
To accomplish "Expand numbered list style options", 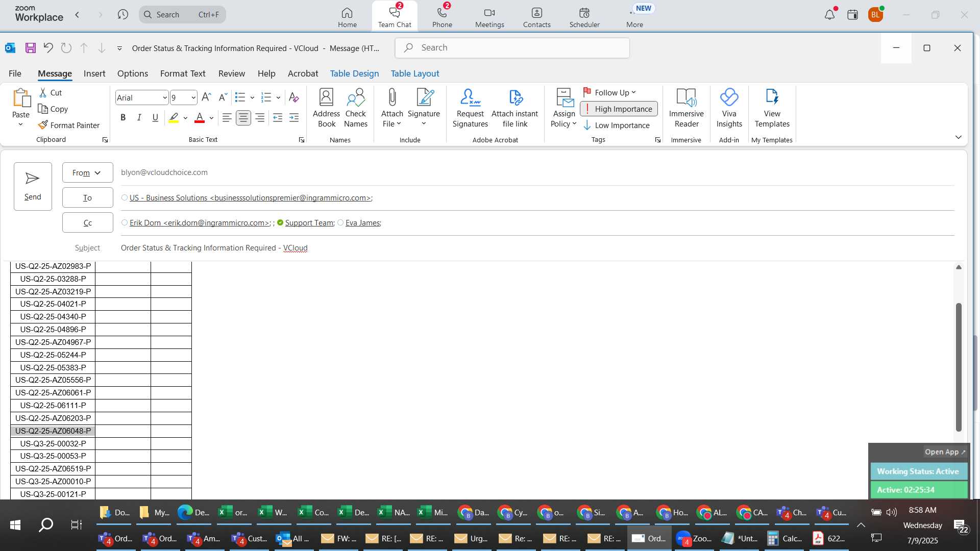I will coord(278,97).
